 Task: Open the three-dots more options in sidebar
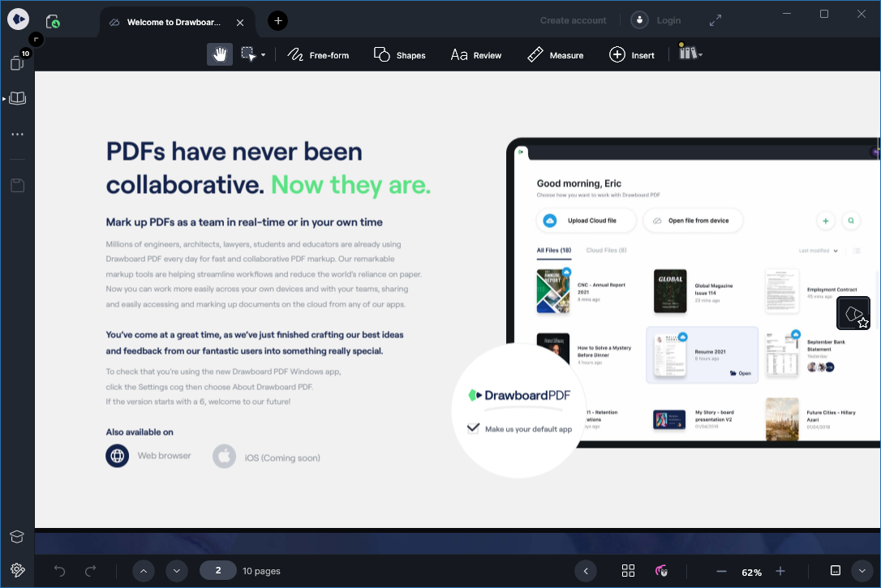[17, 134]
